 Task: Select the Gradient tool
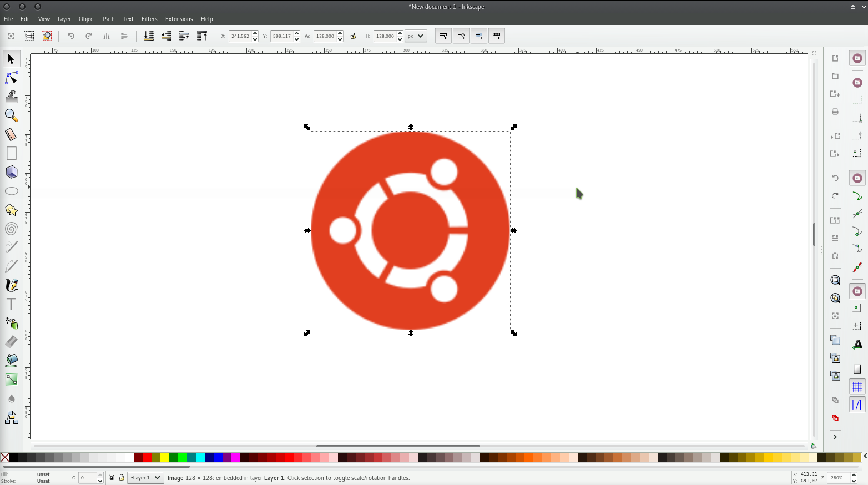pyautogui.click(x=11, y=380)
